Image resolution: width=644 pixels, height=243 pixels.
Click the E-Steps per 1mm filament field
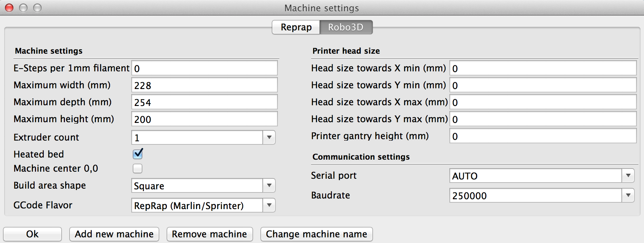pos(205,68)
